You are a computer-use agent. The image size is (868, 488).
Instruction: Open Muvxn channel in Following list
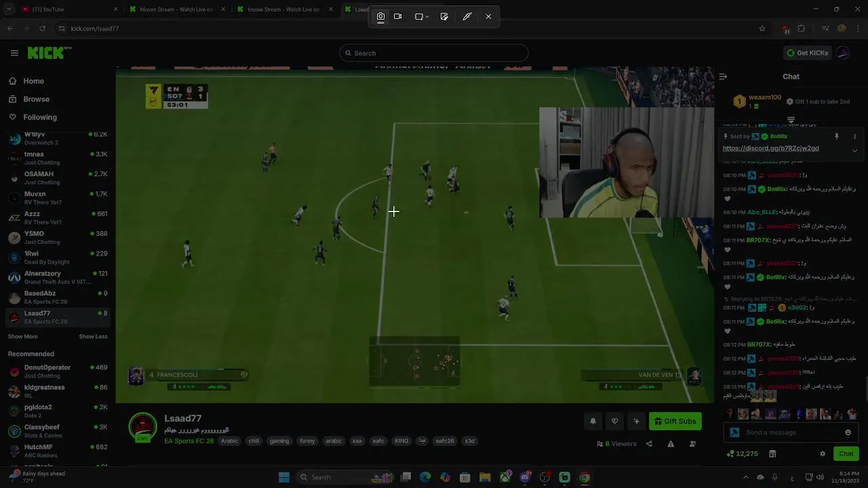[x=58, y=198]
